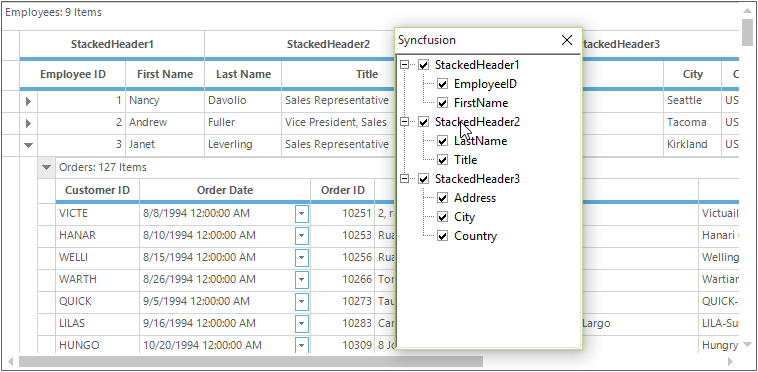Sort by the First Name column header
This screenshot has height=372, width=758.
165,74
